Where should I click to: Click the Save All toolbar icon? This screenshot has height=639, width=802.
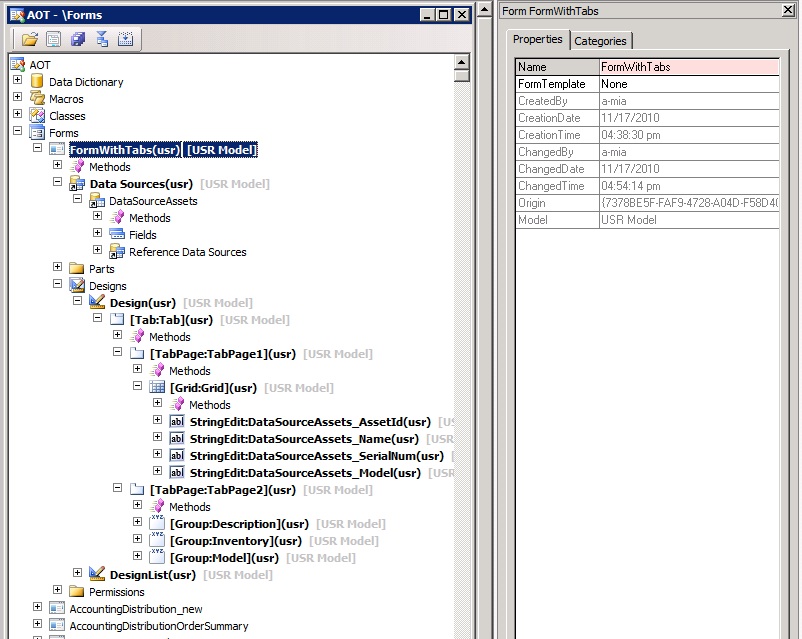coord(78,39)
